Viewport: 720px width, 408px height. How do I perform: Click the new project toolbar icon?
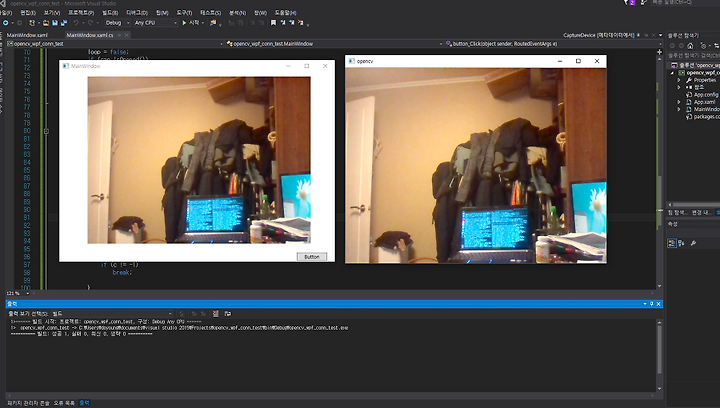[32, 22]
